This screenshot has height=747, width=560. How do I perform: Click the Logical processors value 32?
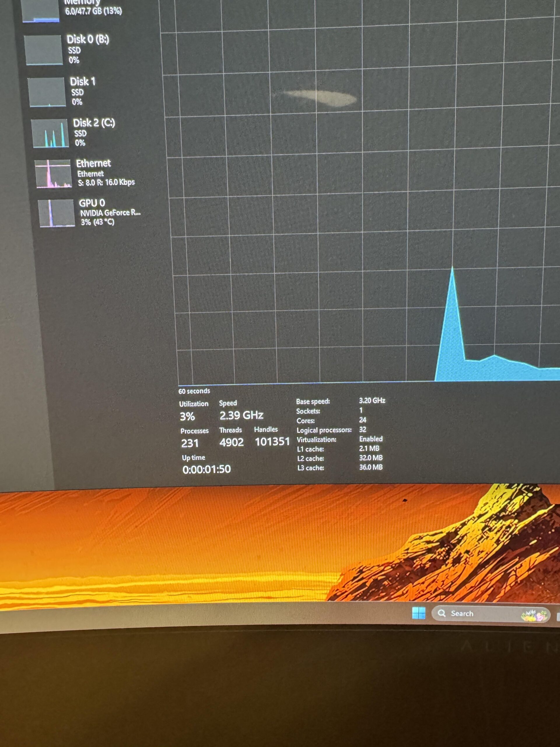(363, 429)
